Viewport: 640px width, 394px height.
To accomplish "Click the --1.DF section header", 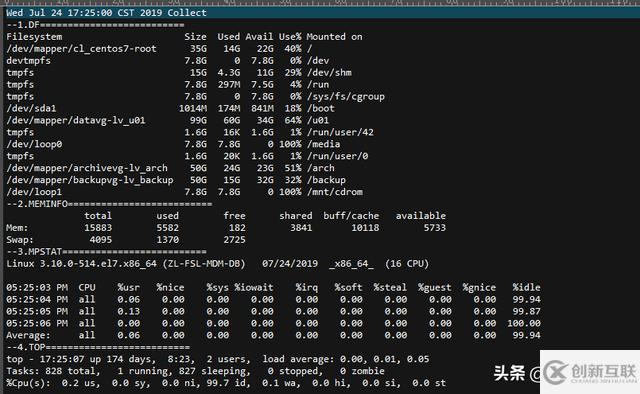I will [95, 25].
